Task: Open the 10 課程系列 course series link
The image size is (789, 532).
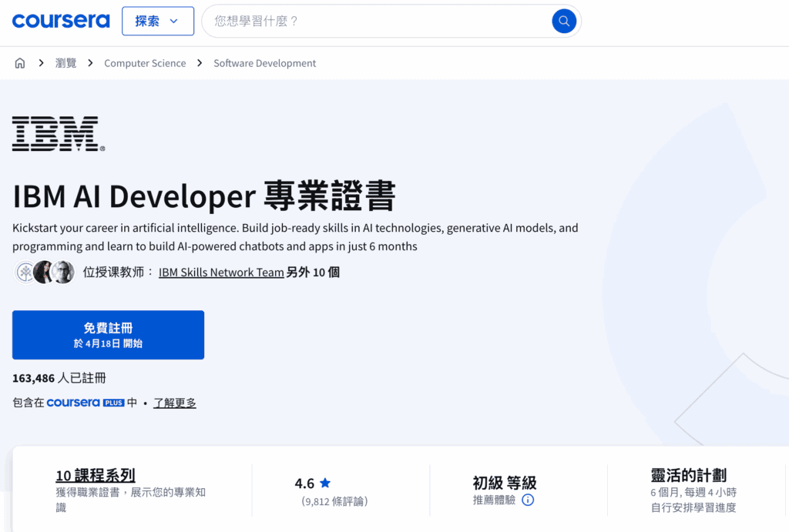Action: click(95, 475)
